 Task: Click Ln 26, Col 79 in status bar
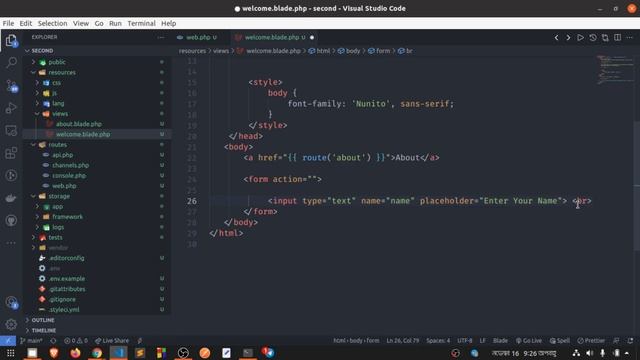(x=402, y=340)
